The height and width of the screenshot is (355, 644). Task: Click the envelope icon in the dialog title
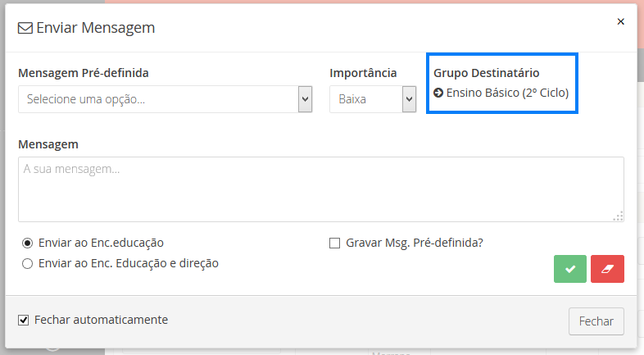pos(25,29)
